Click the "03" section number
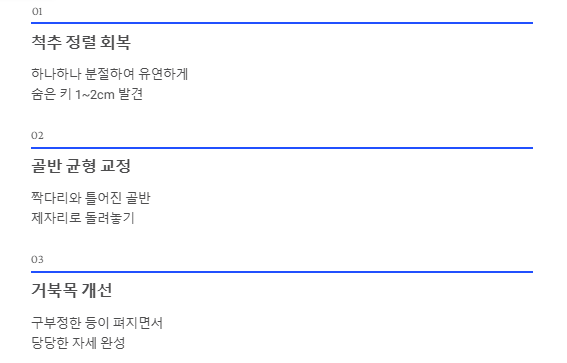567x363 pixels. [37, 260]
